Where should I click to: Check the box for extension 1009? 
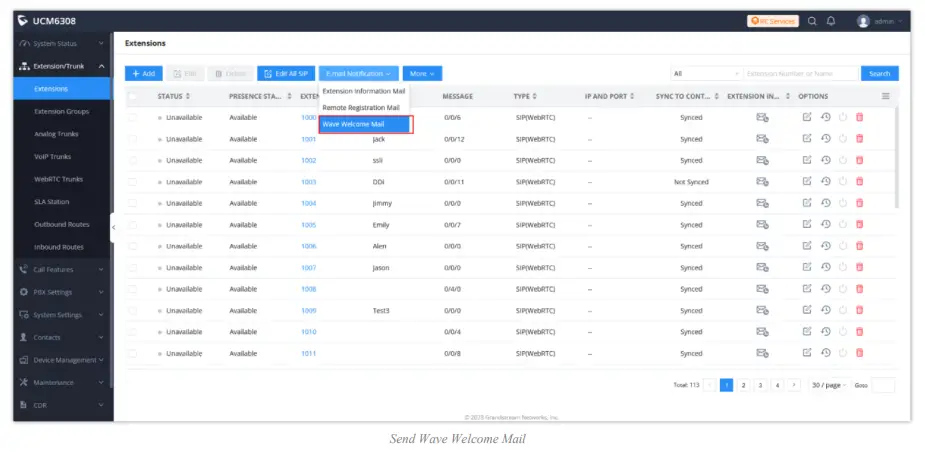click(x=133, y=310)
